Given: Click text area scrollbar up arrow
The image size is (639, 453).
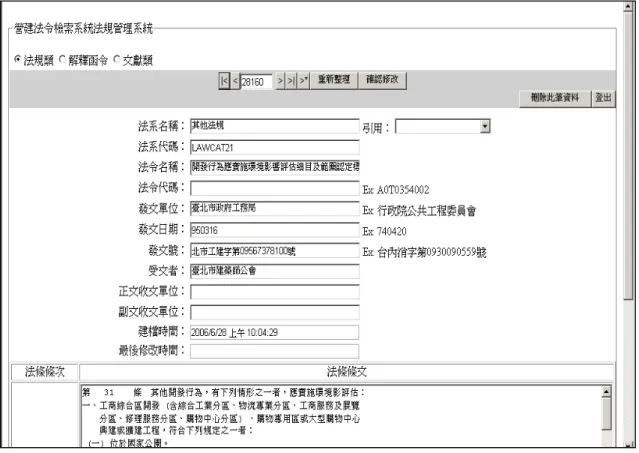Looking at the screenshot, I should pyautogui.click(x=606, y=392).
